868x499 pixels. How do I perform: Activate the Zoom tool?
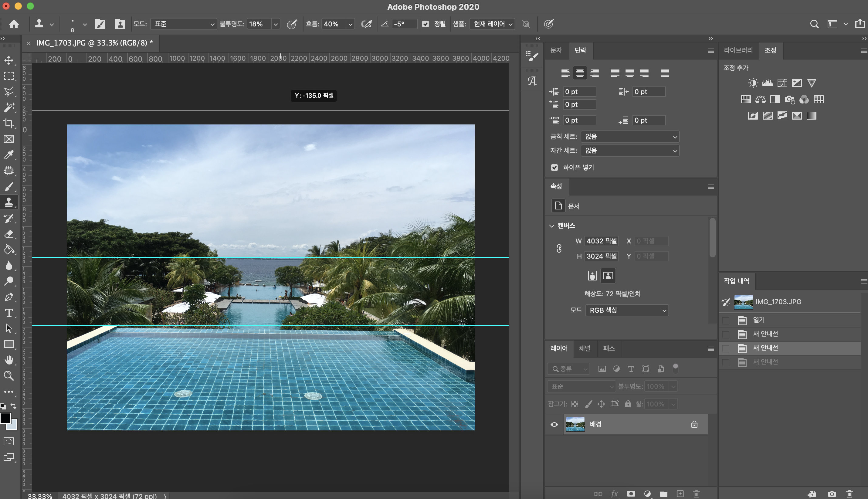pos(9,376)
